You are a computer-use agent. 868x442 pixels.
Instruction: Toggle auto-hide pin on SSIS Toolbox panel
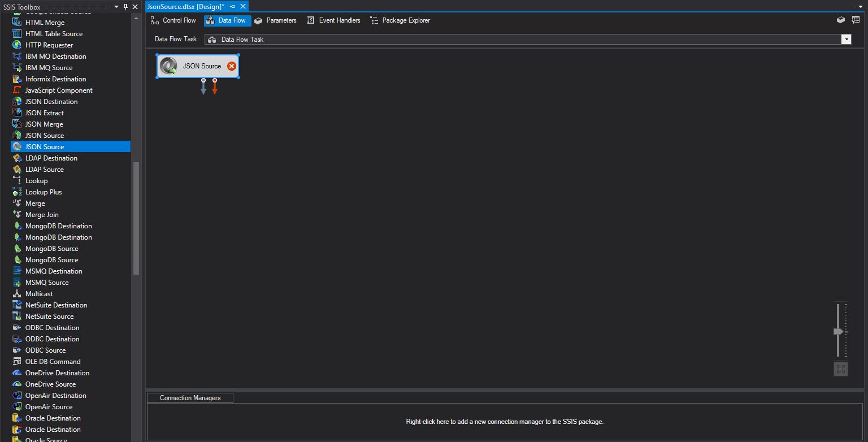pos(125,7)
